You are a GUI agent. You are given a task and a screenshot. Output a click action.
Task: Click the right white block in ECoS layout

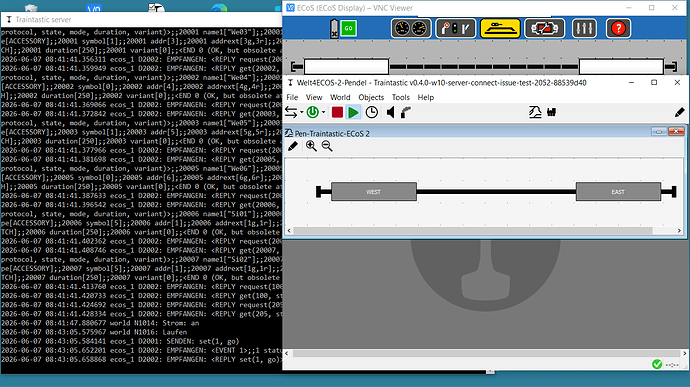click(621, 66)
